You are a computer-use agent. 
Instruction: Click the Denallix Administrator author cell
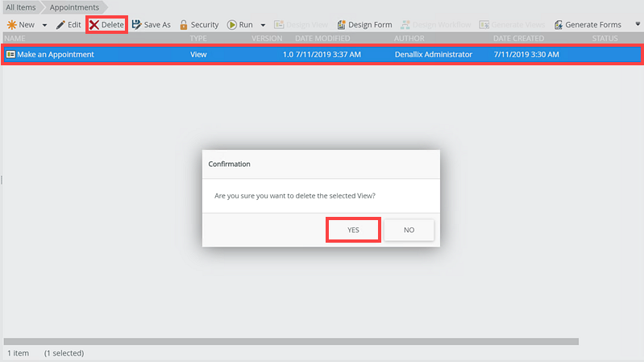click(434, 54)
